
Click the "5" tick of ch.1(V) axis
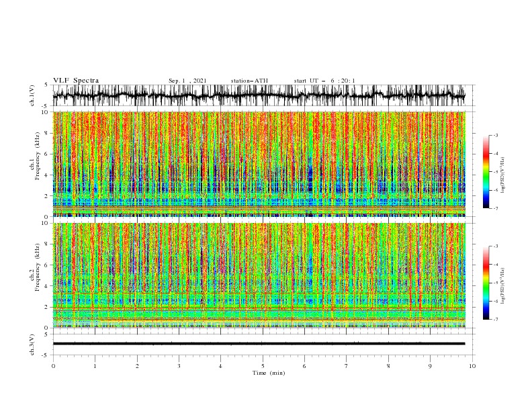click(x=46, y=85)
